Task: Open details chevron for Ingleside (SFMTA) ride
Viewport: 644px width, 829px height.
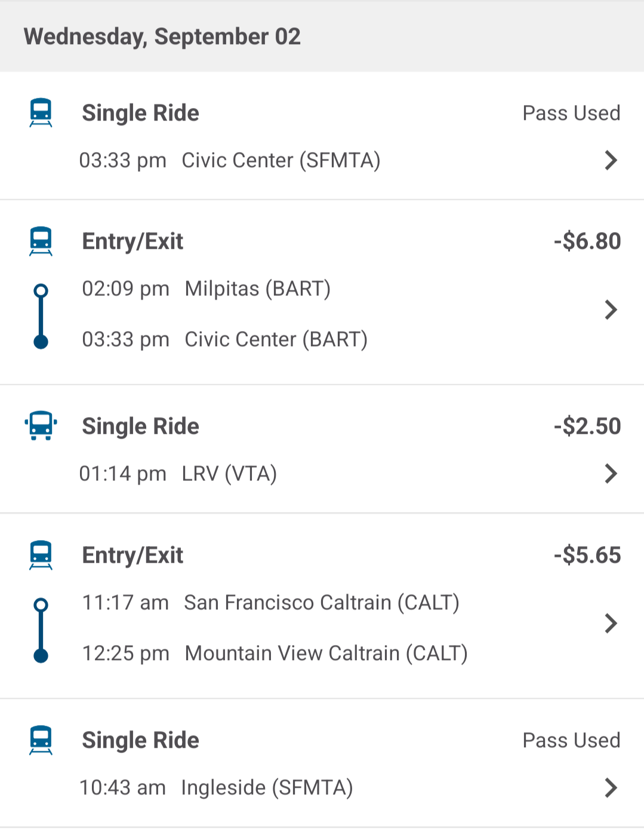Action: point(611,787)
